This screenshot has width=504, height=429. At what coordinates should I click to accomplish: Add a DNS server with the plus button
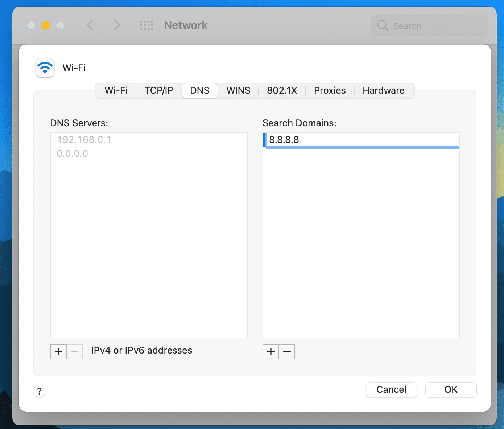[58, 352]
